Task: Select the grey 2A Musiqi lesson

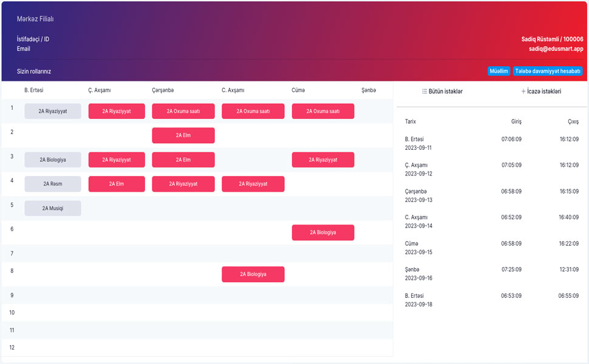Action: click(x=53, y=208)
